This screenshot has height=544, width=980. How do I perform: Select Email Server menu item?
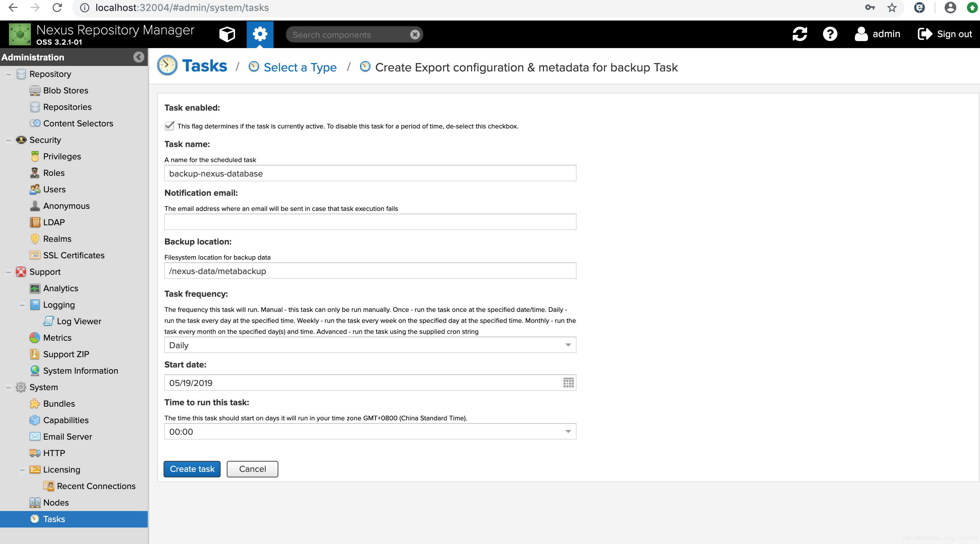click(67, 437)
